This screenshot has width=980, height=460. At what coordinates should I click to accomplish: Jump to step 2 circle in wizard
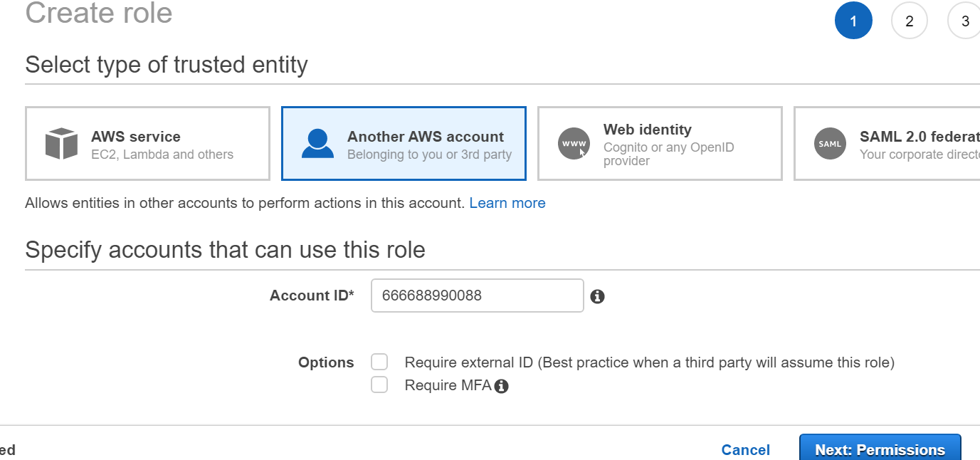909,21
